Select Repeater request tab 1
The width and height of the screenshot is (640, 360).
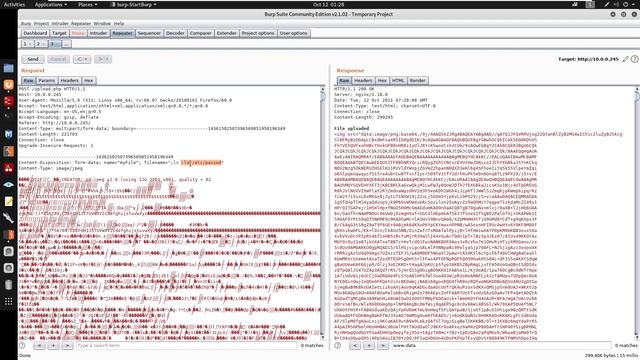pyautogui.click(x=27, y=44)
